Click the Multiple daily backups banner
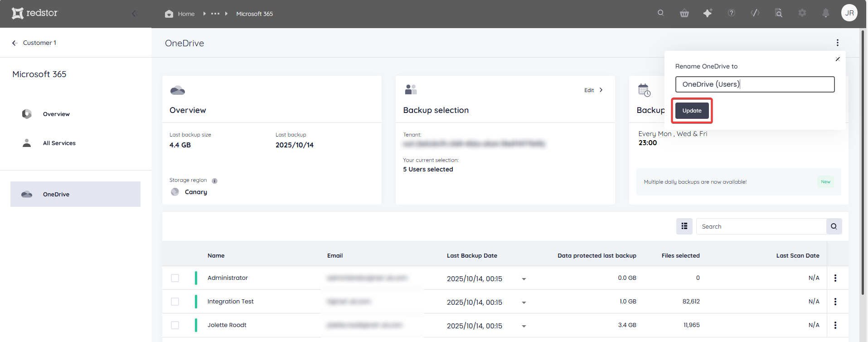Image resolution: width=868 pixels, height=342 pixels. click(x=739, y=182)
